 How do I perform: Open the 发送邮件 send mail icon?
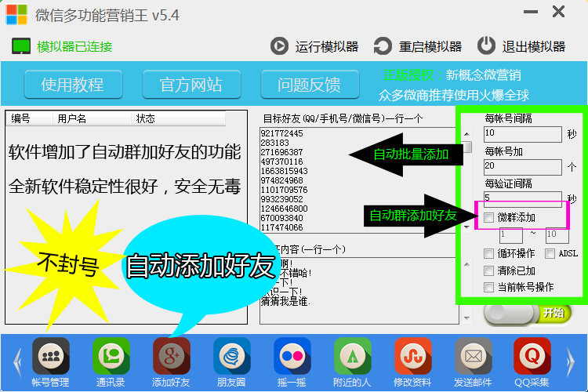click(474, 356)
